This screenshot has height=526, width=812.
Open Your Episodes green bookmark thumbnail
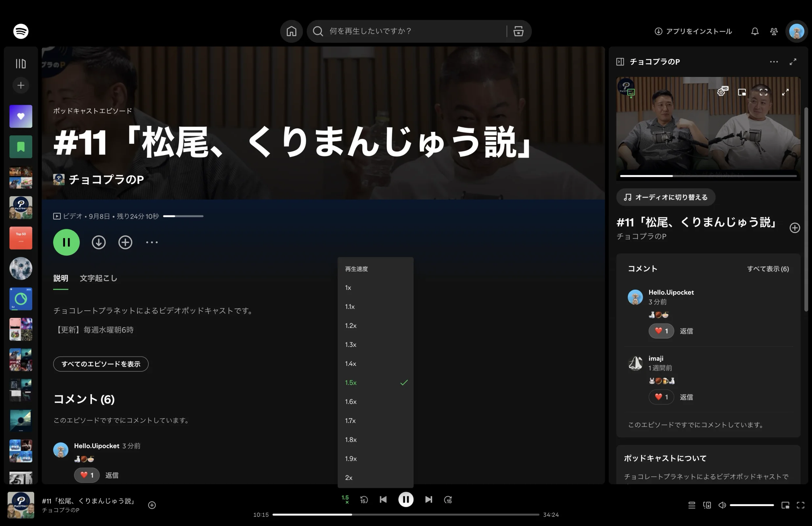(21, 147)
